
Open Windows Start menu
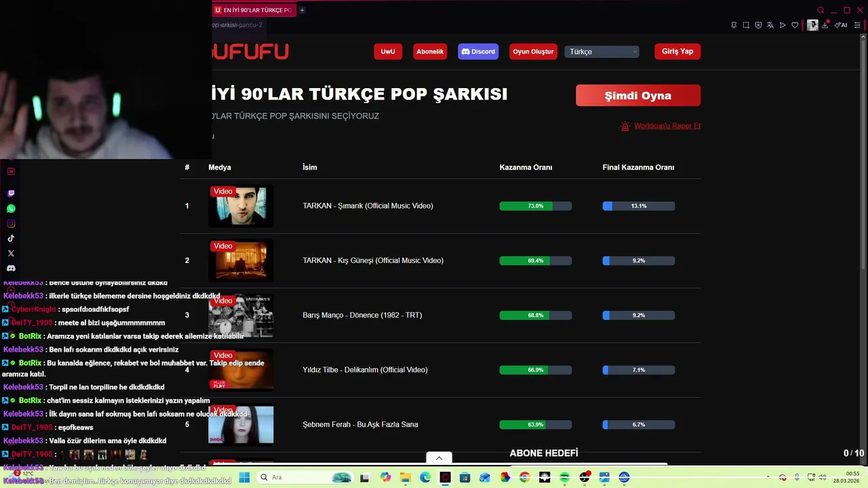pyautogui.click(x=244, y=477)
